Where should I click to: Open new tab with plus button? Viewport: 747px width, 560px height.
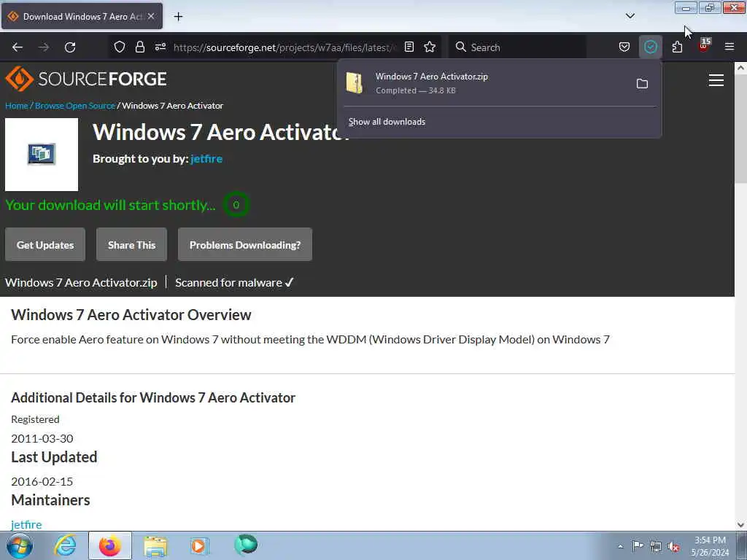[178, 17]
